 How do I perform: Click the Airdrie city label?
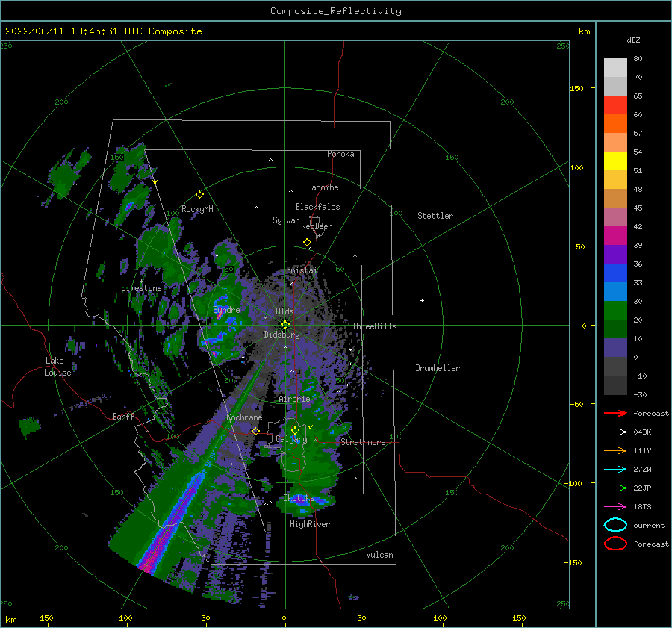coord(294,399)
